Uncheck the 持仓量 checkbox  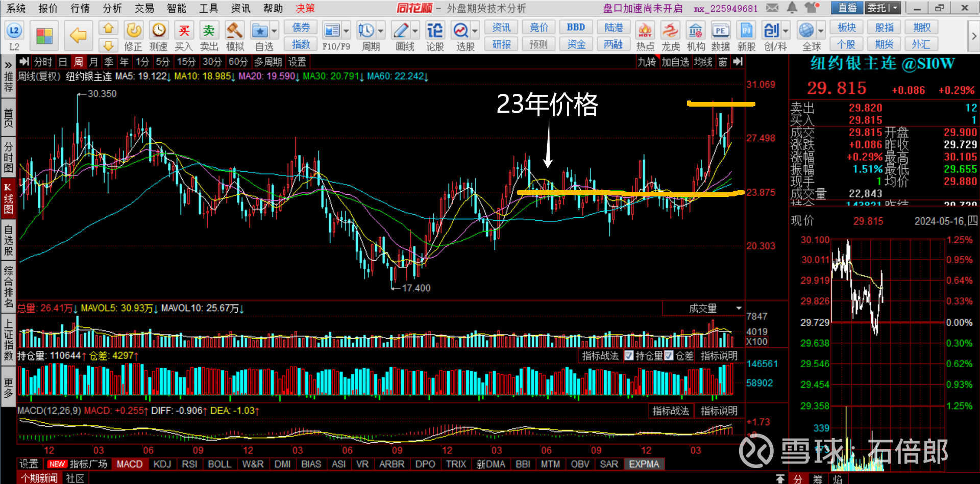coord(629,355)
